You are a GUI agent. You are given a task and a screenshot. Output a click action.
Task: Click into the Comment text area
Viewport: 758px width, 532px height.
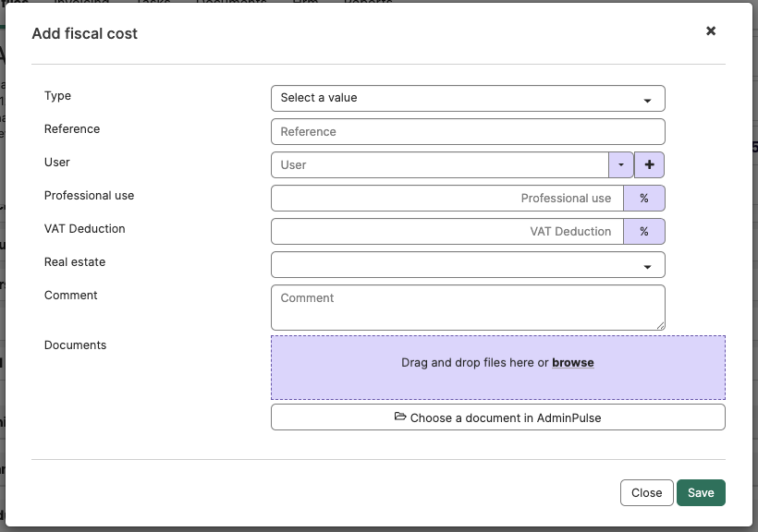[468, 308]
